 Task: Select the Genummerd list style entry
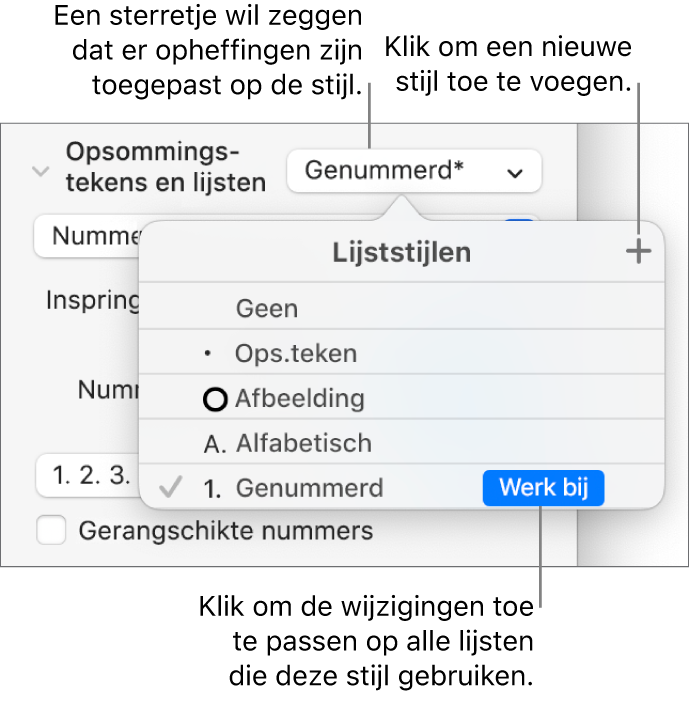[x=310, y=489]
